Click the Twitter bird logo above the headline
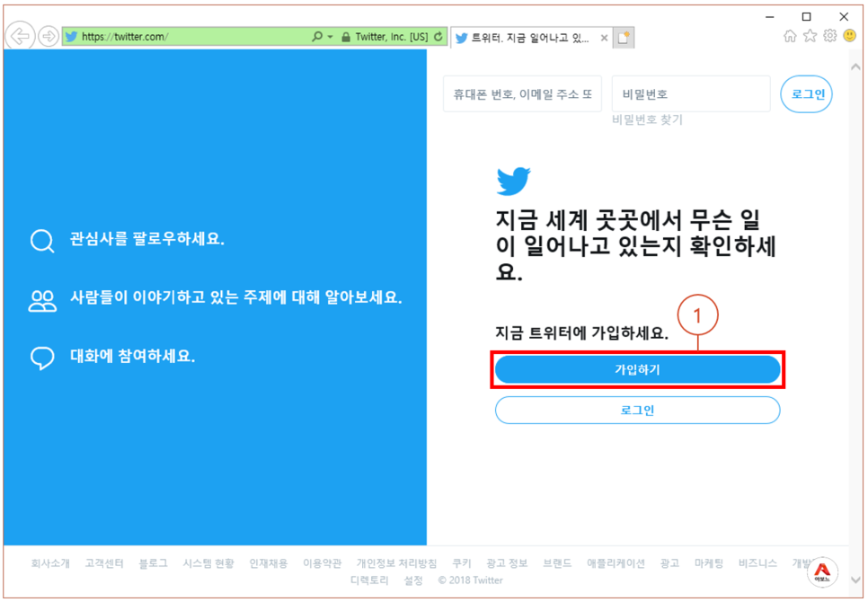The image size is (868, 602). tap(513, 181)
